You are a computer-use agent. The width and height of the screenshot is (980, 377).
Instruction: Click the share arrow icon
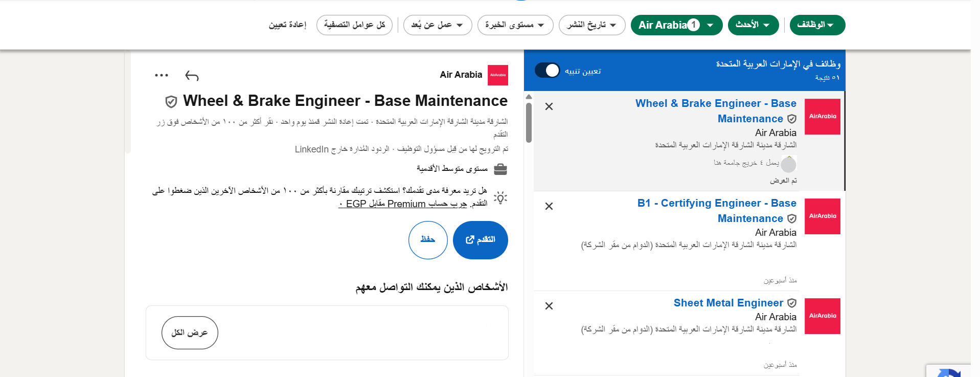192,76
